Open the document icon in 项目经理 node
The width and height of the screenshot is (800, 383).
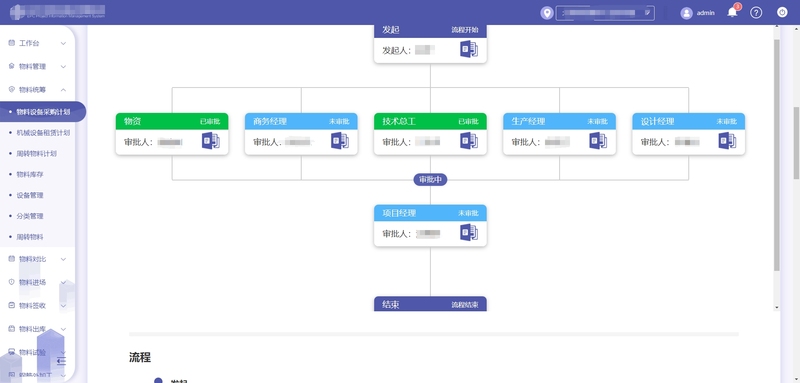(469, 233)
